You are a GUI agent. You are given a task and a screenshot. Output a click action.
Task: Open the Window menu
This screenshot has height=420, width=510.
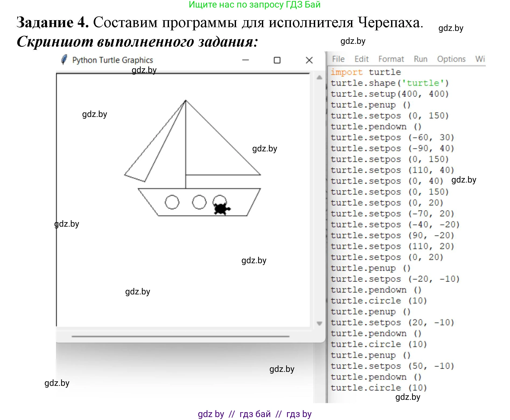[480, 59]
